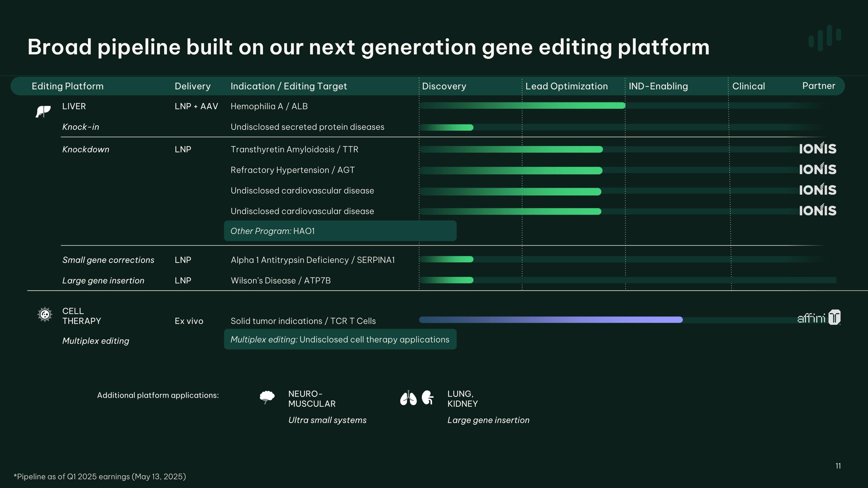Click the Affini-T partner logo
The image size is (868, 488).
819,317
